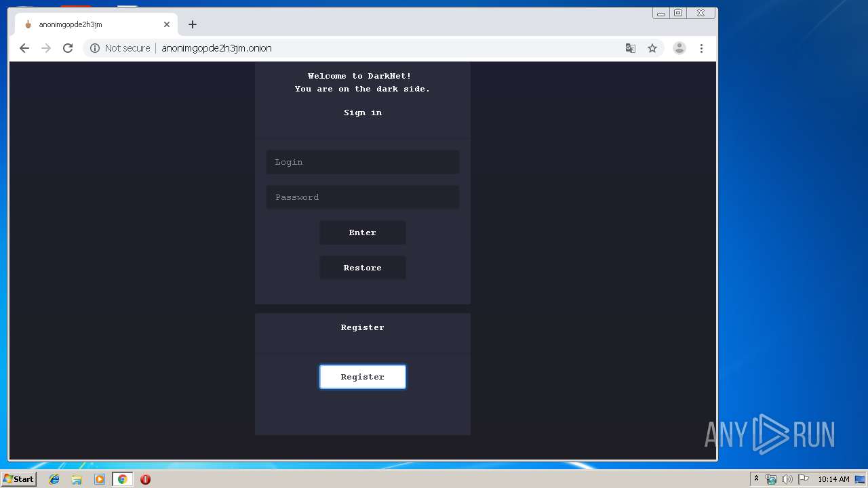This screenshot has height=488, width=868.
Task: Click the browser forward arrow
Action: pyautogui.click(x=46, y=48)
